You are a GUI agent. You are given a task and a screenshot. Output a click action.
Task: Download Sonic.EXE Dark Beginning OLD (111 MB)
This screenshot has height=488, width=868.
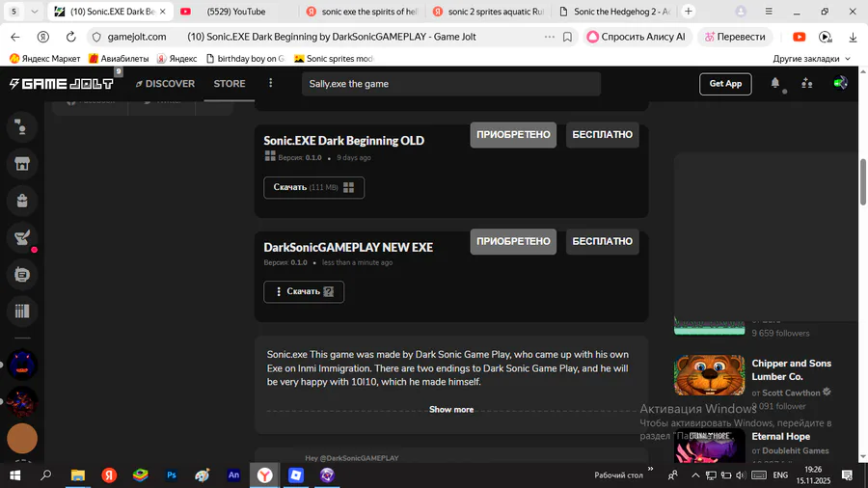tap(313, 187)
